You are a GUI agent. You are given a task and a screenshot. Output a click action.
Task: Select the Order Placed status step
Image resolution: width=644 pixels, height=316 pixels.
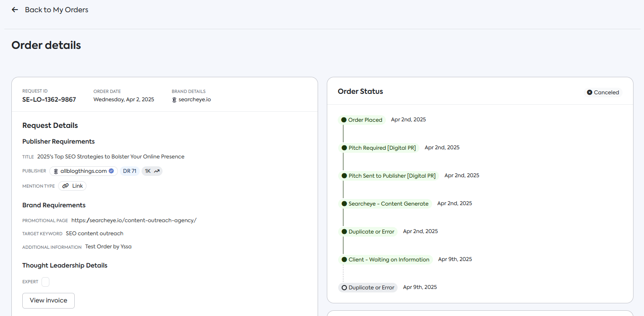(365, 120)
